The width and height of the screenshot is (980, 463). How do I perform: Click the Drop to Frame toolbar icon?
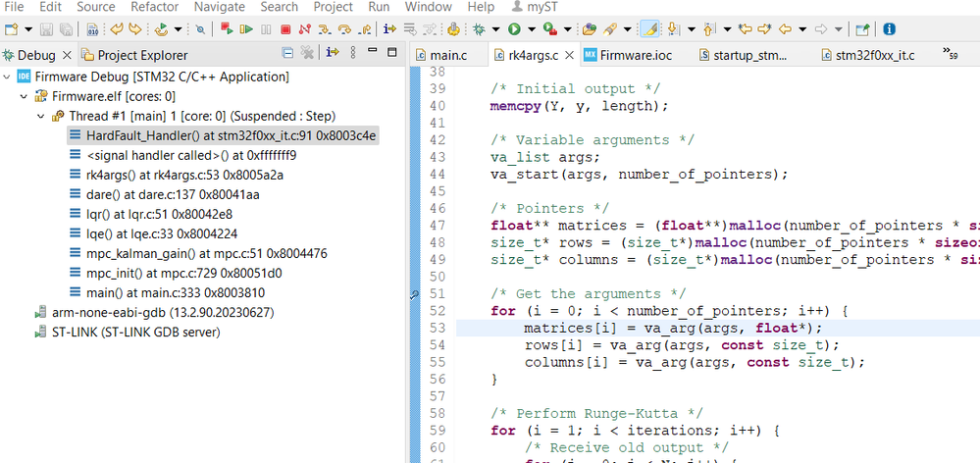point(410,28)
